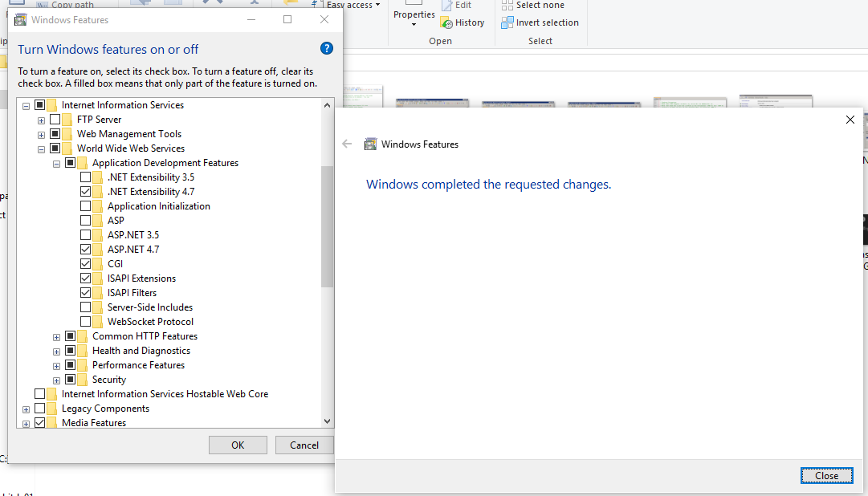Select Performance Features tree item label

click(x=138, y=365)
